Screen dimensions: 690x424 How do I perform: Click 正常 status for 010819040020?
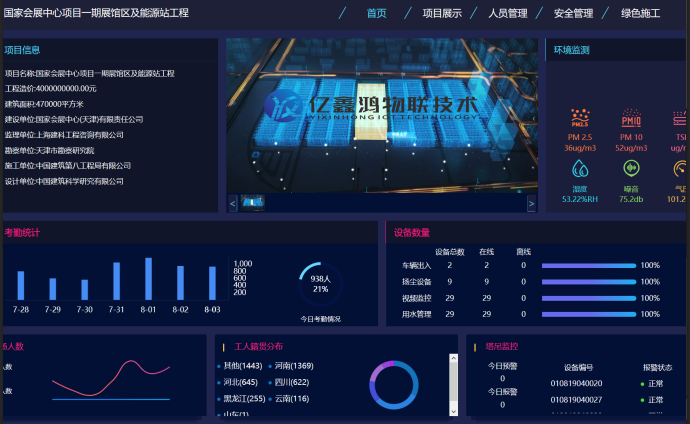652,384
